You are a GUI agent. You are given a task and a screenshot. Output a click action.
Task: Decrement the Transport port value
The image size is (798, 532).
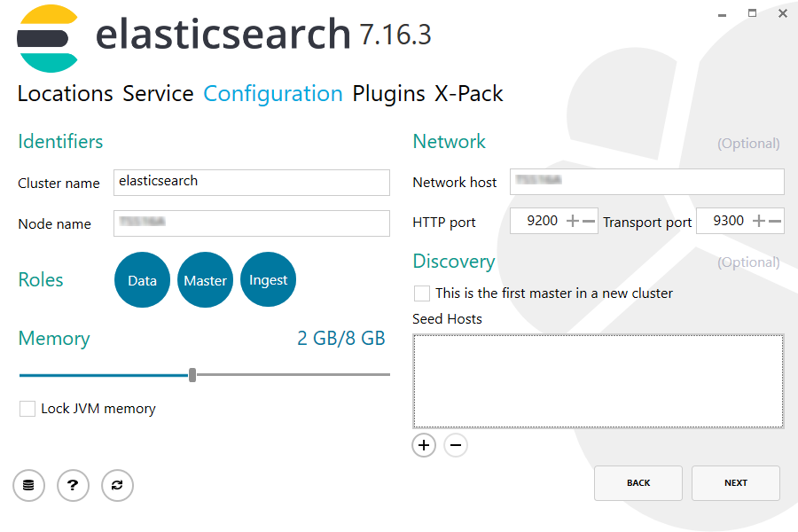click(x=773, y=220)
